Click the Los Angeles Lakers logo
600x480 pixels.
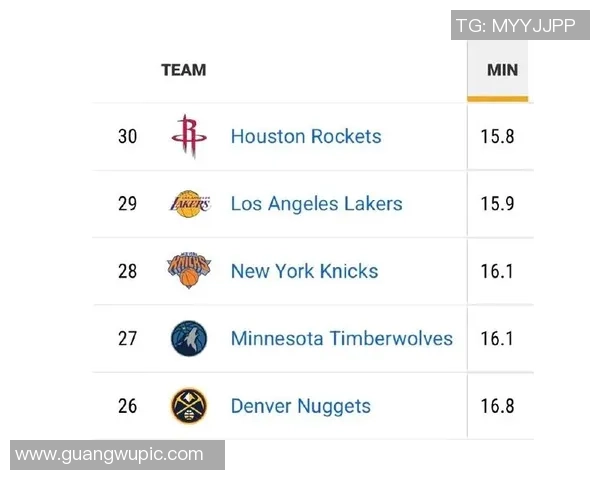tap(189, 204)
